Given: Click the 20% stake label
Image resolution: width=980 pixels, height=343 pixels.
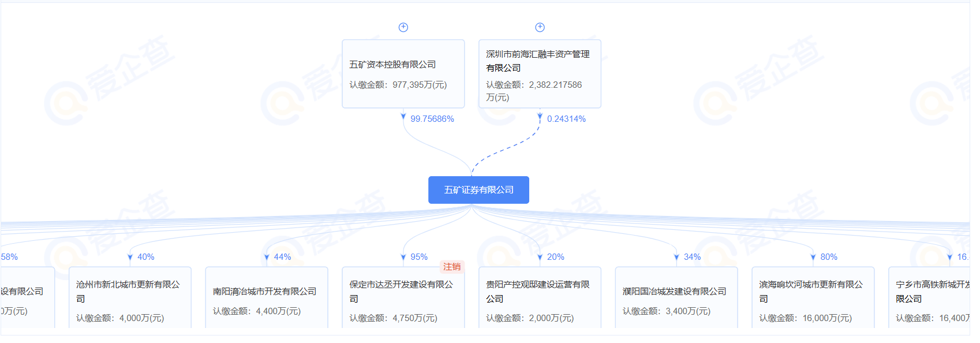Looking at the screenshot, I should tap(555, 257).
